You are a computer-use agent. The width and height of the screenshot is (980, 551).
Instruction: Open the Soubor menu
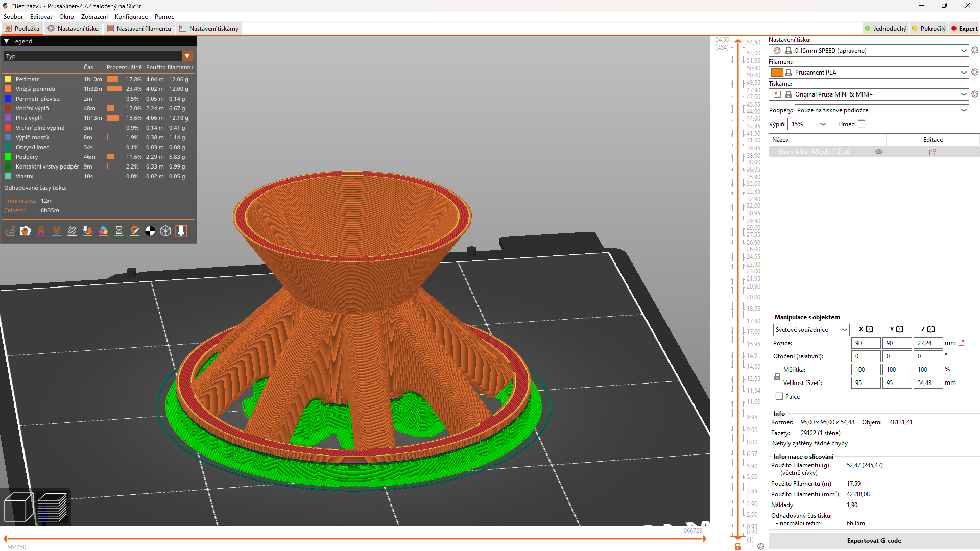(x=13, y=17)
